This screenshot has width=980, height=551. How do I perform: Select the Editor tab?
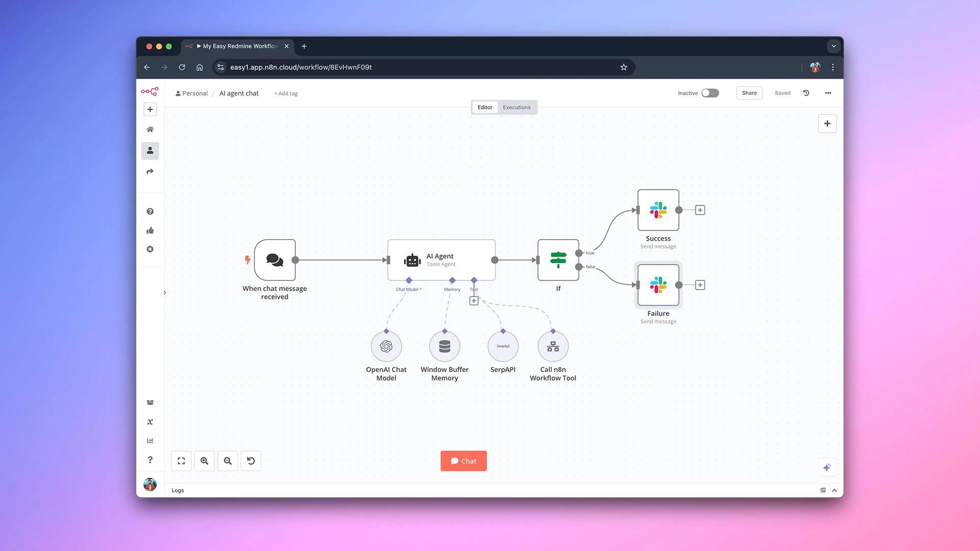pyautogui.click(x=484, y=107)
